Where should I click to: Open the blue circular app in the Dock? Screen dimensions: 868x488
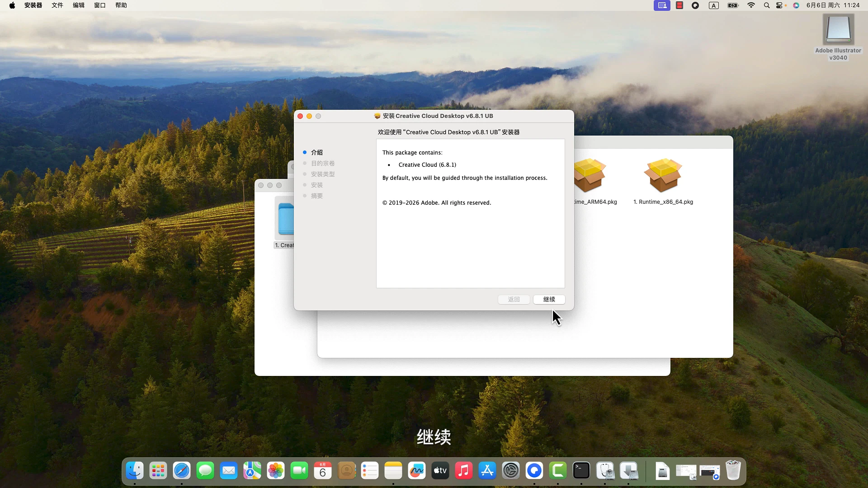[534, 471]
